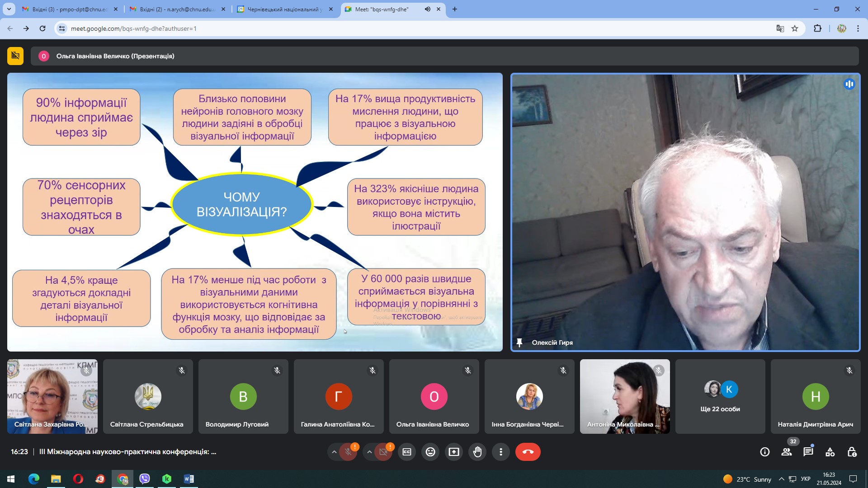868x488 pixels.
Task: Show the people participants list
Action: click(x=787, y=452)
